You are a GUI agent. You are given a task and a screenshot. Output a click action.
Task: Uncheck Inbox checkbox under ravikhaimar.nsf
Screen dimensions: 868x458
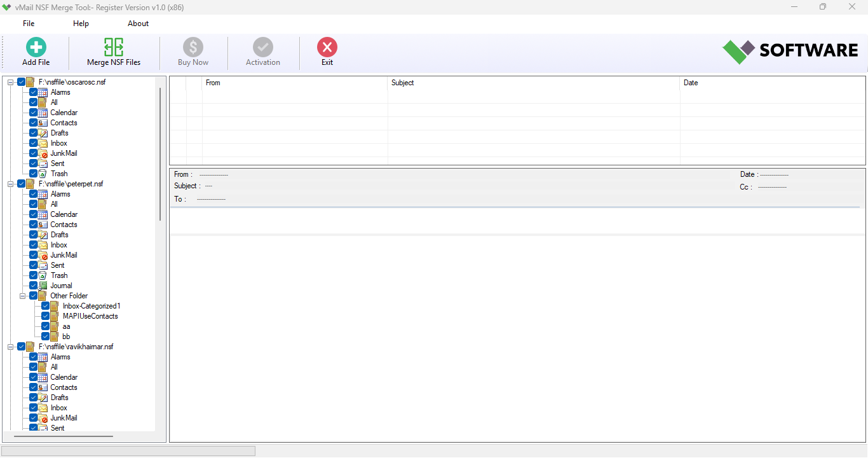click(33, 408)
